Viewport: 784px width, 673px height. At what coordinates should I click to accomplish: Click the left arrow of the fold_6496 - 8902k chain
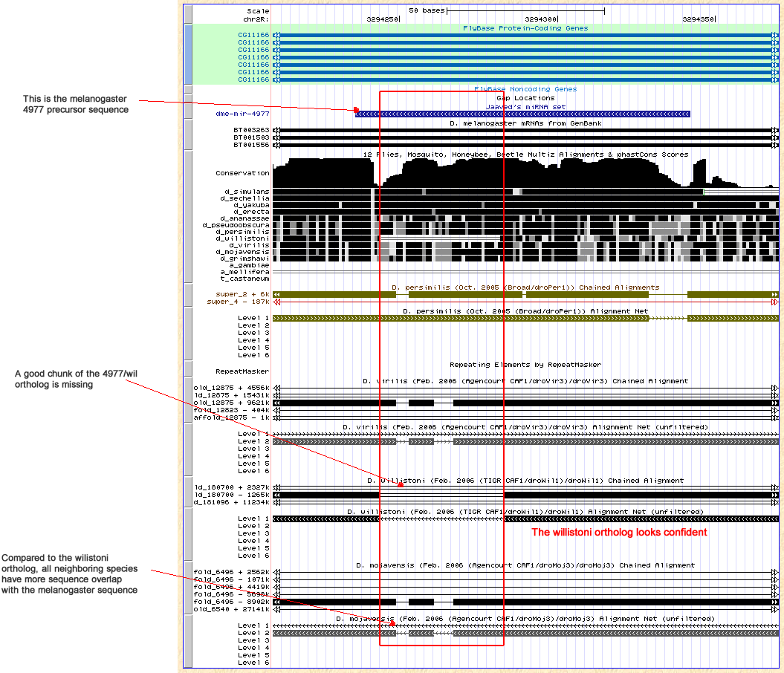(x=276, y=602)
